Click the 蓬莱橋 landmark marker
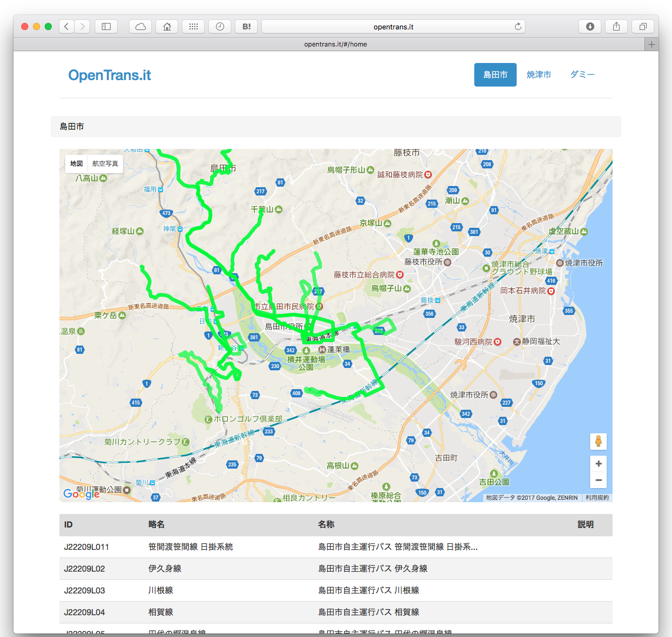This screenshot has width=672, height=637. [x=322, y=349]
